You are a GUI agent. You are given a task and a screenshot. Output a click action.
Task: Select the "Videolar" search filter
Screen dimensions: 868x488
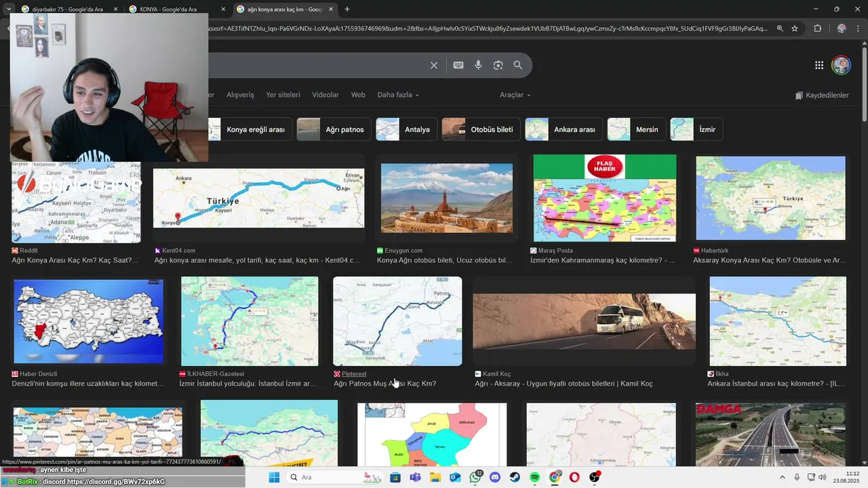325,95
